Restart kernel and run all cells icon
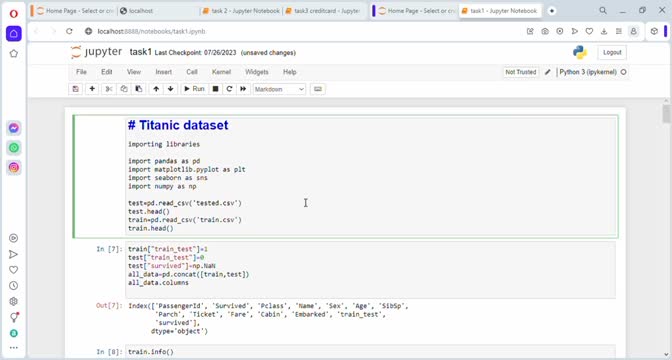 click(x=243, y=89)
